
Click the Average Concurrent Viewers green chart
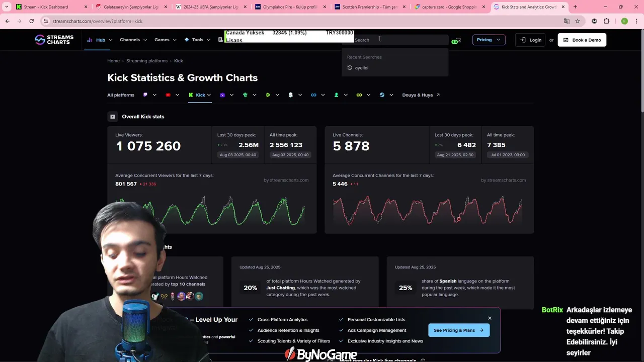click(211, 211)
